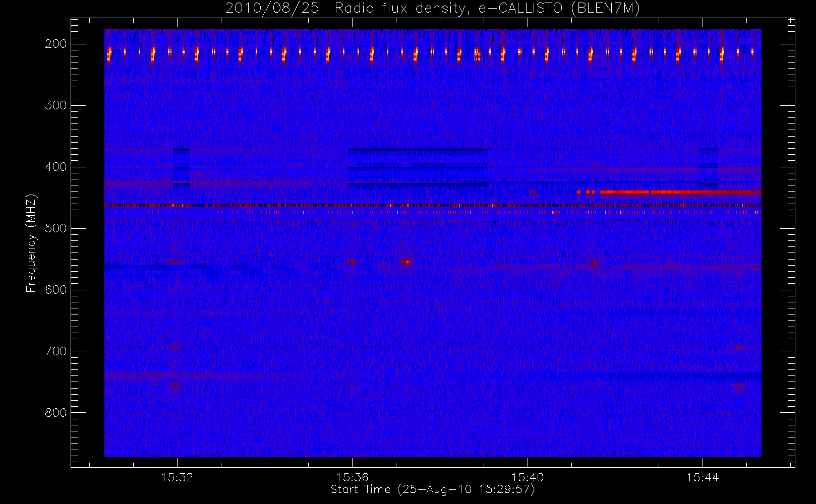Click the long dark band near 370 MHz

418,150
